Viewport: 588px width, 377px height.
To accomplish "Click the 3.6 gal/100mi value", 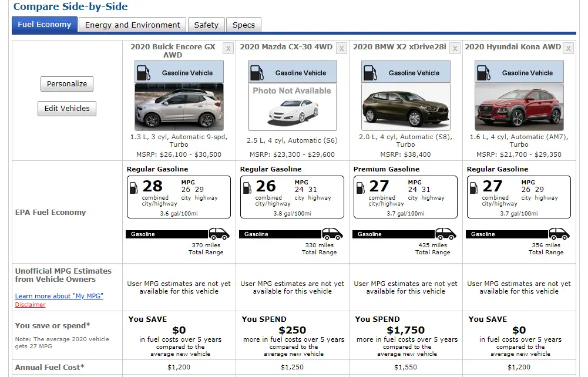I will [179, 214].
